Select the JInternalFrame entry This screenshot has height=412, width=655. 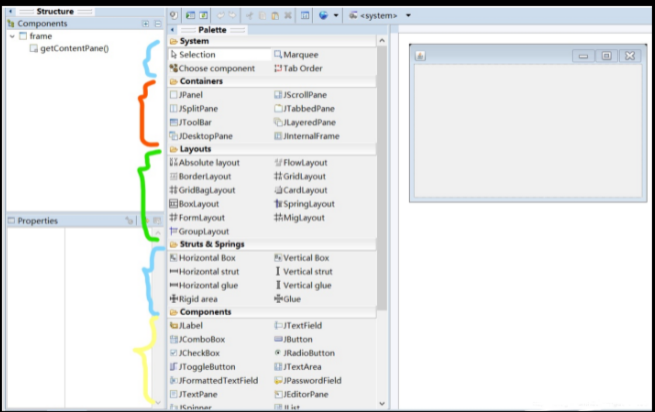pyautogui.click(x=307, y=136)
